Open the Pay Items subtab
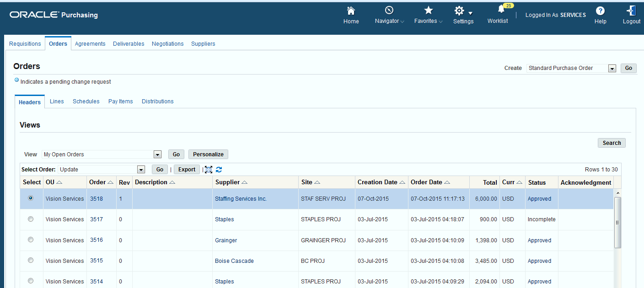Screen dimensions: 644x288 click(121, 101)
